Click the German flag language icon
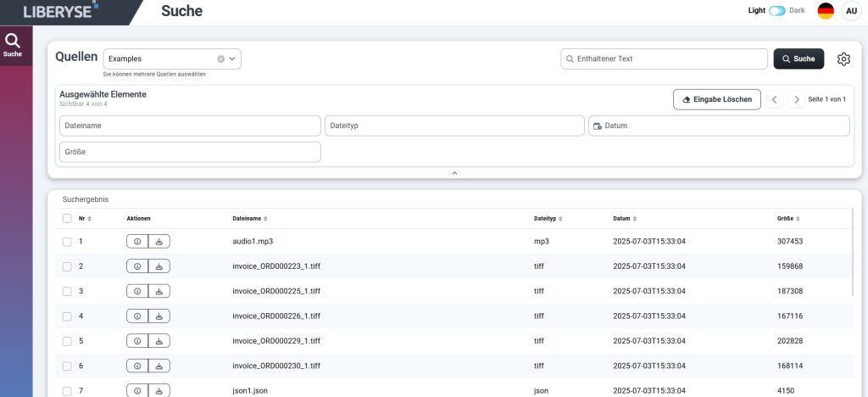Screen dimensions: 868x397 click(x=825, y=11)
